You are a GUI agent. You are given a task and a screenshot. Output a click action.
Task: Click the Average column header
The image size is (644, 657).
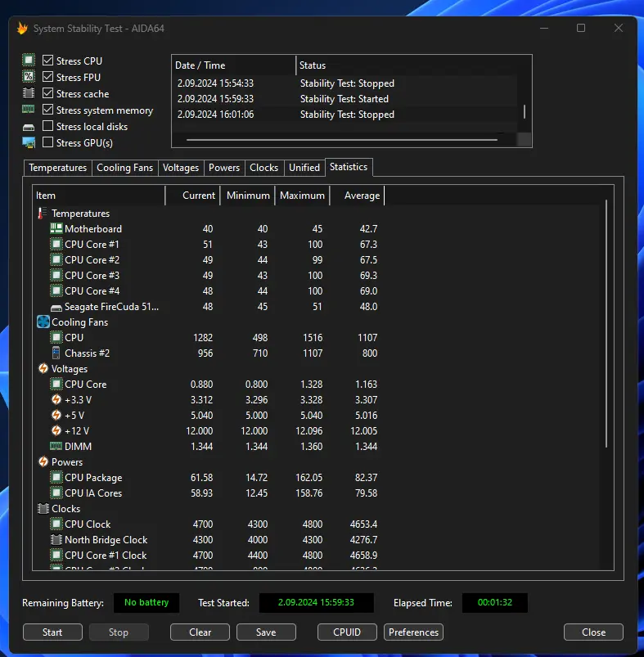(357, 196)
